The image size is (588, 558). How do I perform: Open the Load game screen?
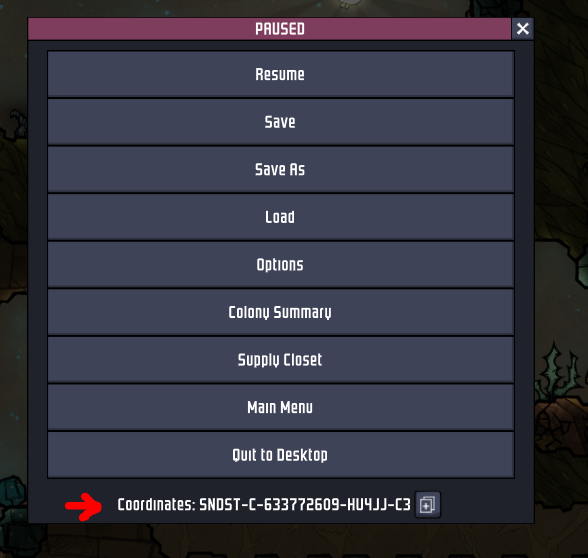[x=280, y=217]
